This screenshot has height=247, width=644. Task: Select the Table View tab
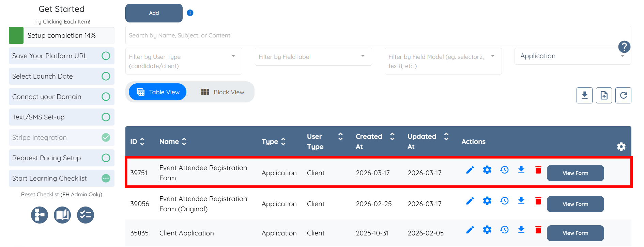(x=158, y=92)
